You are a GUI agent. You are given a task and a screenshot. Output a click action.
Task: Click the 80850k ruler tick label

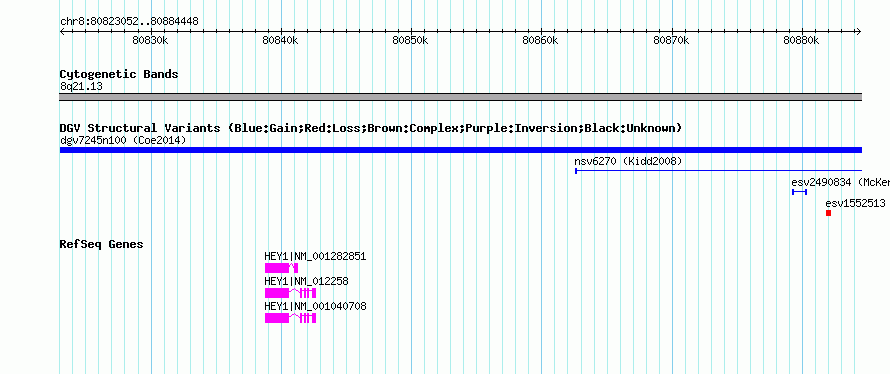(x=410, y=40)
